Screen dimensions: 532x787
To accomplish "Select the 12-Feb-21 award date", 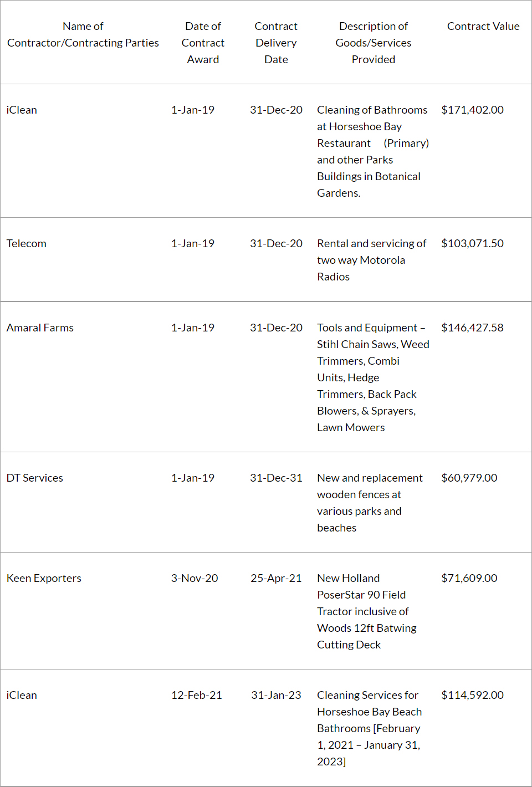I will point(196,695).
